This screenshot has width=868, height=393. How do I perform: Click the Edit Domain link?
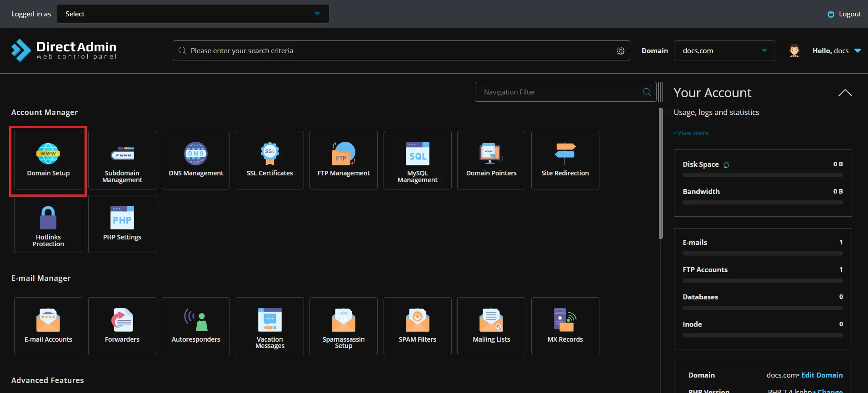pos(822,375)
